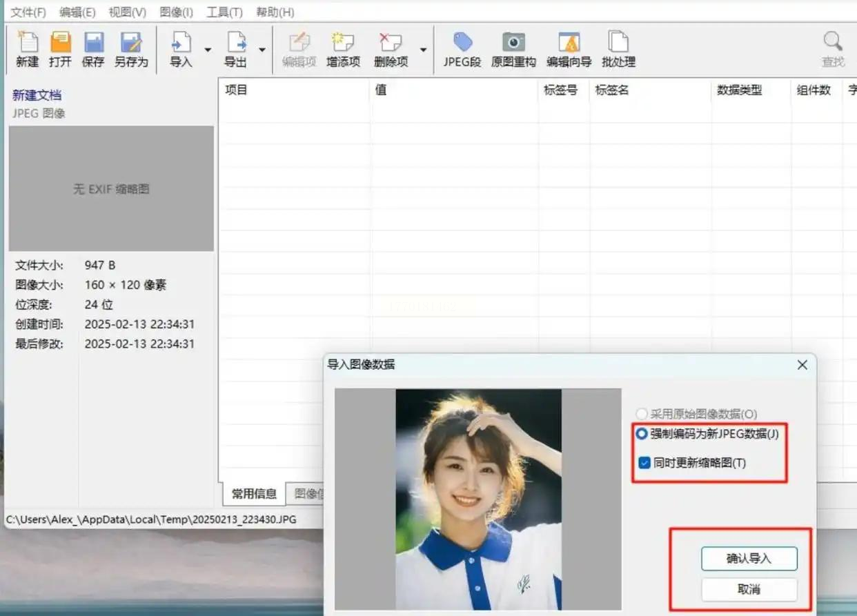Click the 删除项 (Delete item) icon
This screenshot has height=616, width=857.
391,43
